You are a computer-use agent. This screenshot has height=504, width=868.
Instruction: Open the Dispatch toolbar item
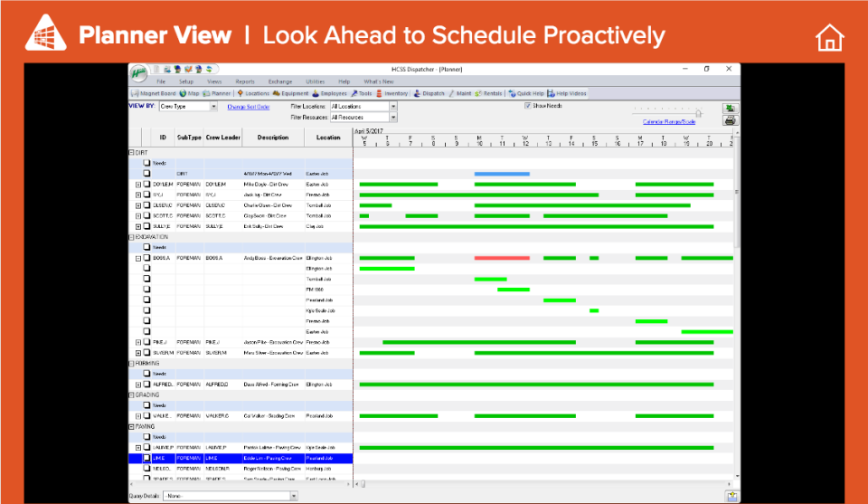tap(429, 93)
